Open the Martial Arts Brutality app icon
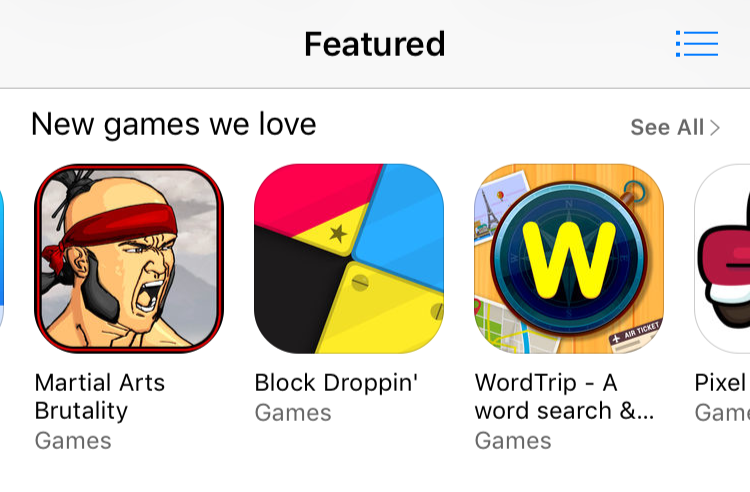Screen dimensions: 750x492 [x=129, y=259]
